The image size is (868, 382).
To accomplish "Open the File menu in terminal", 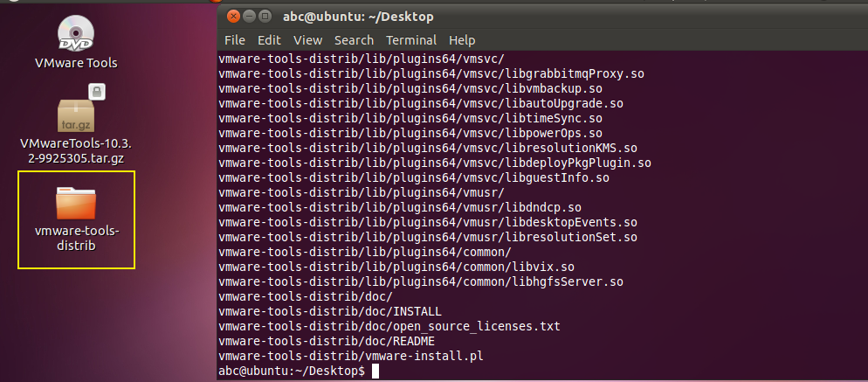I will click(235, 40).
